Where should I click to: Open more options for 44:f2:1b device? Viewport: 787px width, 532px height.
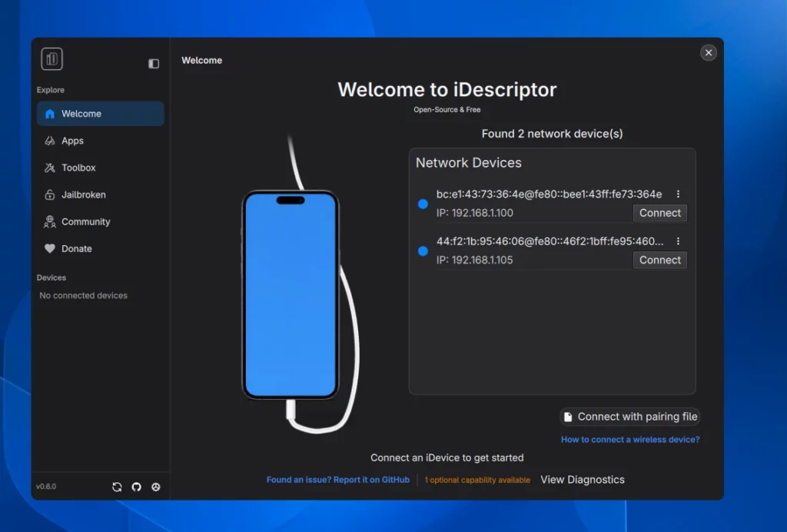(x=678, y=241)
